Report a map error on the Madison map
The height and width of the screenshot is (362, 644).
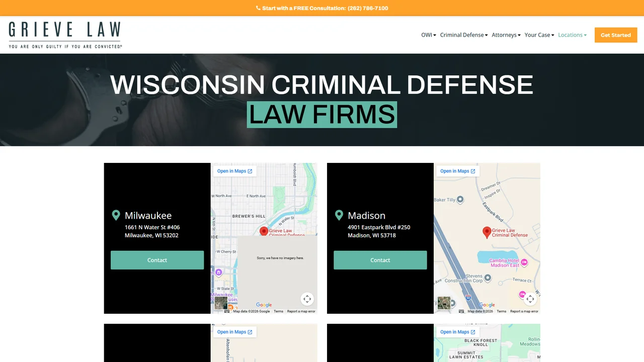click(x=524, y=311)
